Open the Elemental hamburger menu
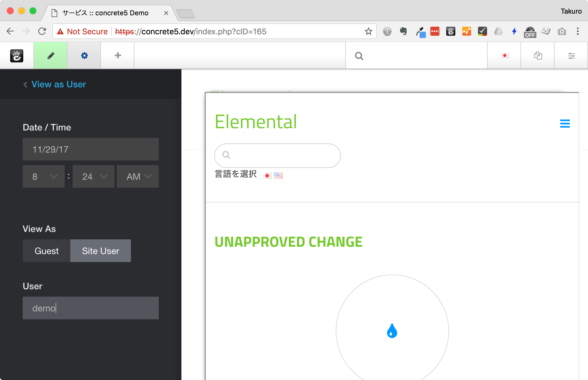Viewport: 588px width, 380px height. coord(565,124)
